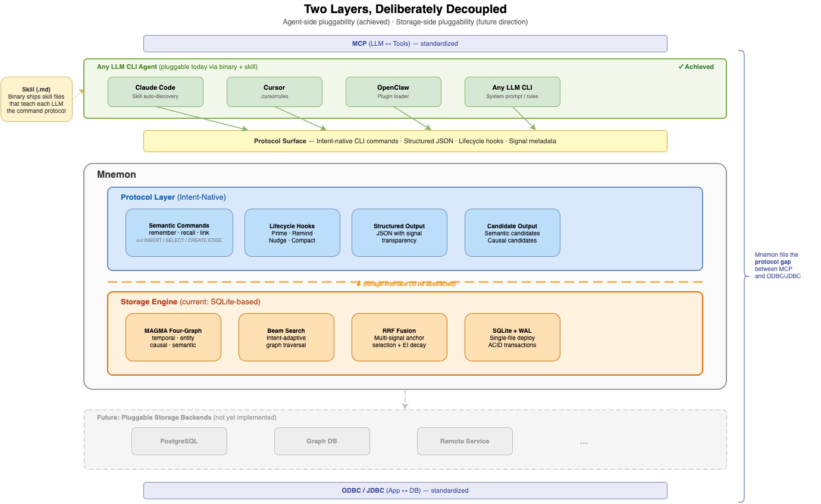Image resolution: width=821 pixels, height=504 pixels.
Task: Click the Skill (.md) note box
Action: pyautogui.click(x=37, y=99)
